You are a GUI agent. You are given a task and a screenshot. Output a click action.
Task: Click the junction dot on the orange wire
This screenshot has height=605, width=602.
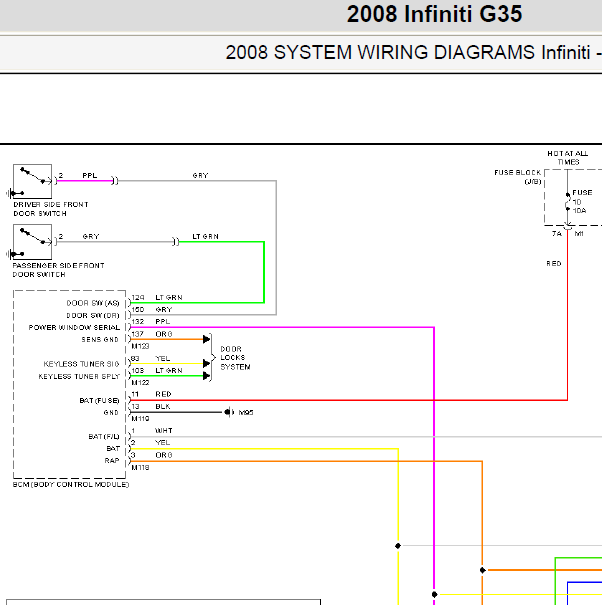point(482,570)
